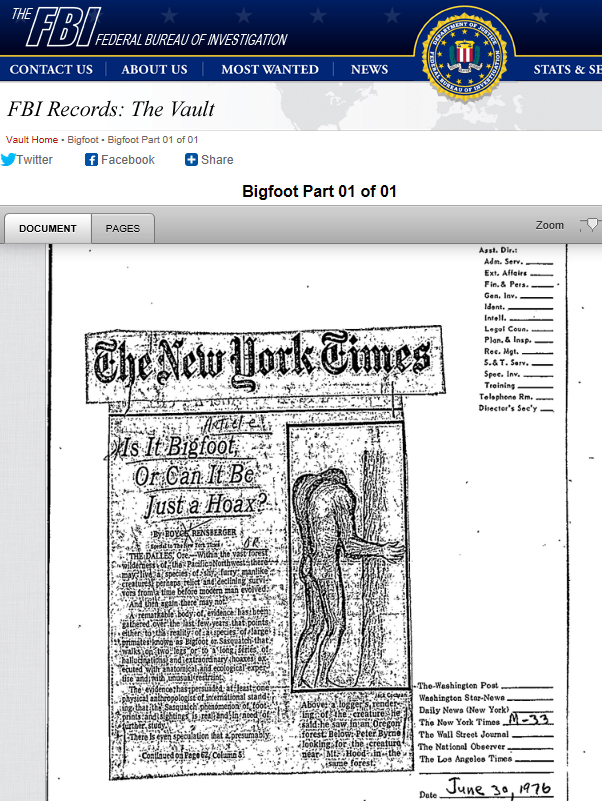Click the 'Is It Bigfoot' article headline
This screenshot has width=602, height=801.
pos(192,476)
